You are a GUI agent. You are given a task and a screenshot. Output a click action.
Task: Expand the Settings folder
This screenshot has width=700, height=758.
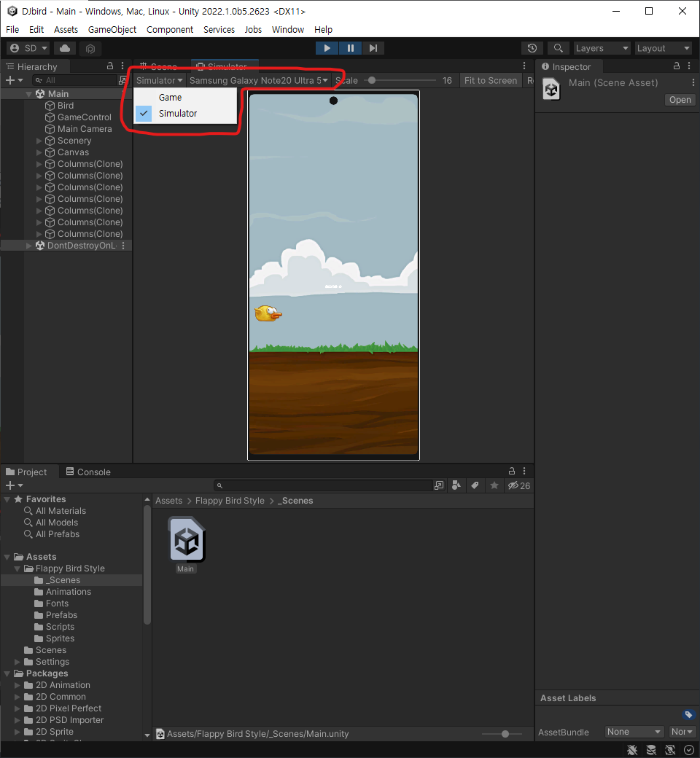click(17, 662)
